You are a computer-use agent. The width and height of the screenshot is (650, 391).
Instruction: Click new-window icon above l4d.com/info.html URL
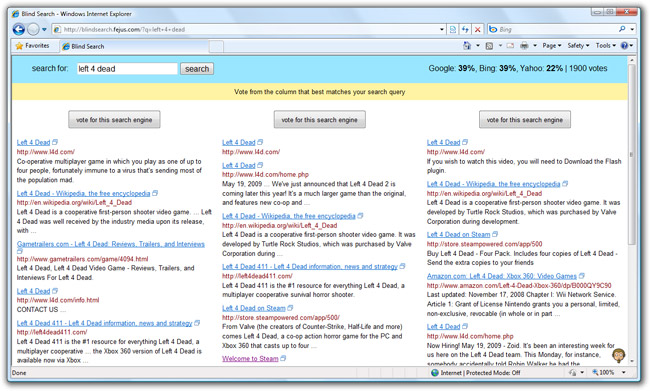[x=55, y=291]
